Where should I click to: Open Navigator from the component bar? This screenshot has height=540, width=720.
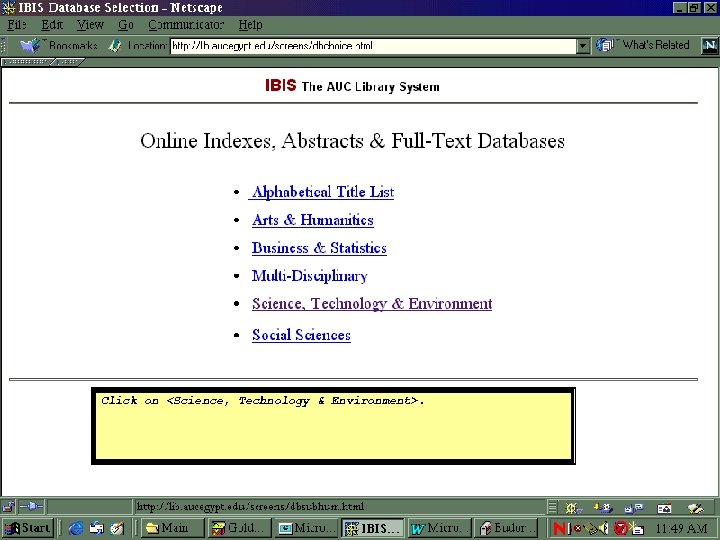tap(572, 507)
